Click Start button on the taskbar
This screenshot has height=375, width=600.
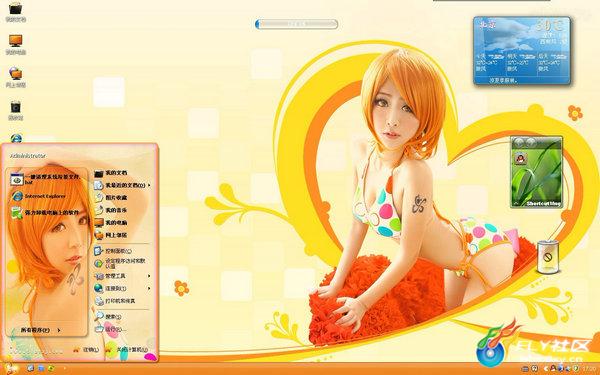9,368
